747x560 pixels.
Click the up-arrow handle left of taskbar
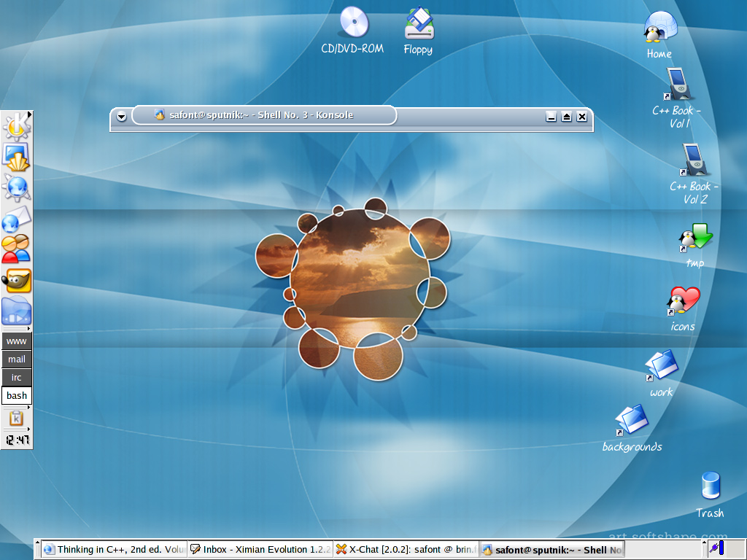[x=37, y=542]
